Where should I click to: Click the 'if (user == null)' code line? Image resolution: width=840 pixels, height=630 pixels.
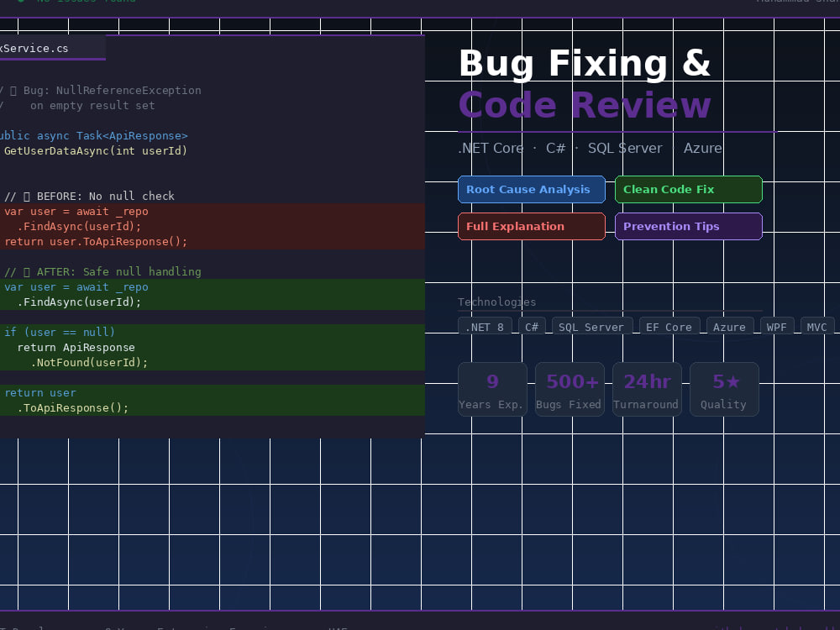[x=60, y=332]
